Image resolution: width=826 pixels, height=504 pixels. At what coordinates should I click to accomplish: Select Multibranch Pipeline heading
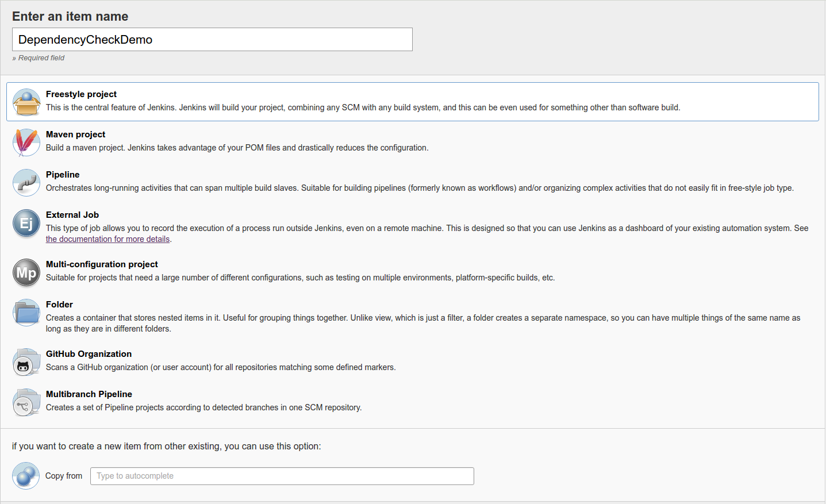coord(89,394)
